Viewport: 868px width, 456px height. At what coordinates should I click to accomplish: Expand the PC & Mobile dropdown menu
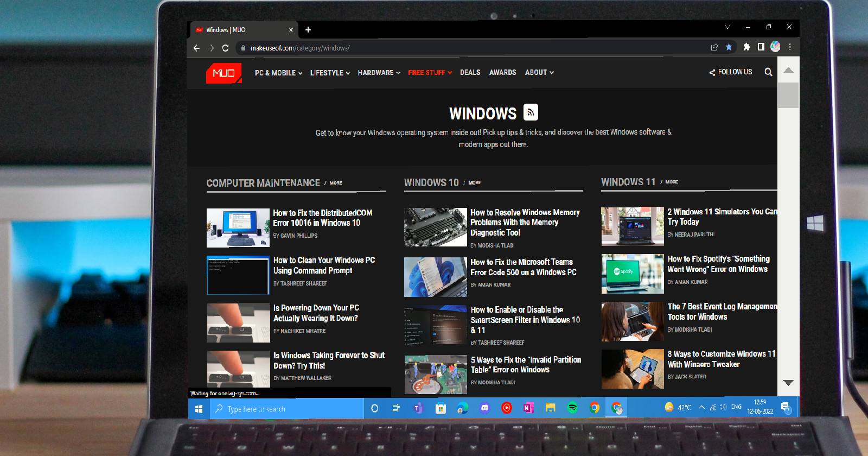coord(278,73)
